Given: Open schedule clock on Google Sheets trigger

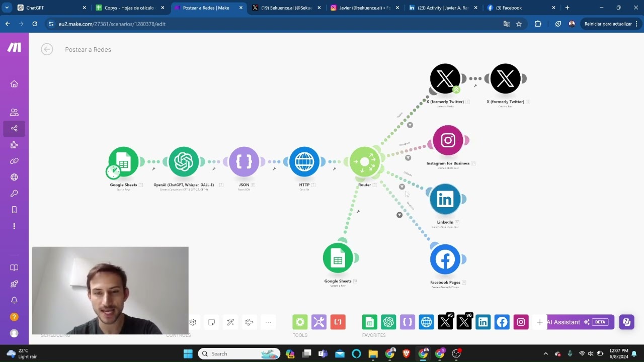Looking at the screenshot, I should [113, 171].
